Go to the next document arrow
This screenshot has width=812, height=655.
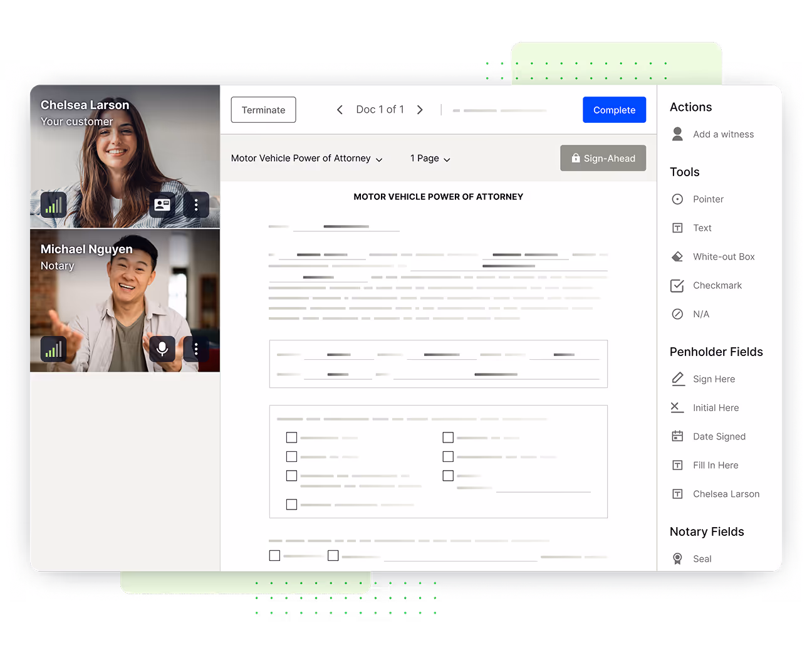(x=420, y=110)
